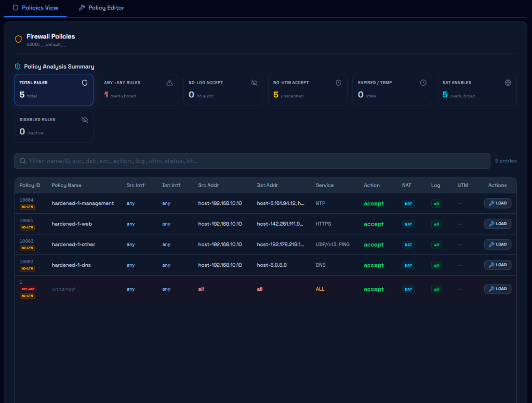This screenshot has height=403, width=532.
Task: Click the Policy Analysis Summary shield icon
Action: (x=18, y=67)
